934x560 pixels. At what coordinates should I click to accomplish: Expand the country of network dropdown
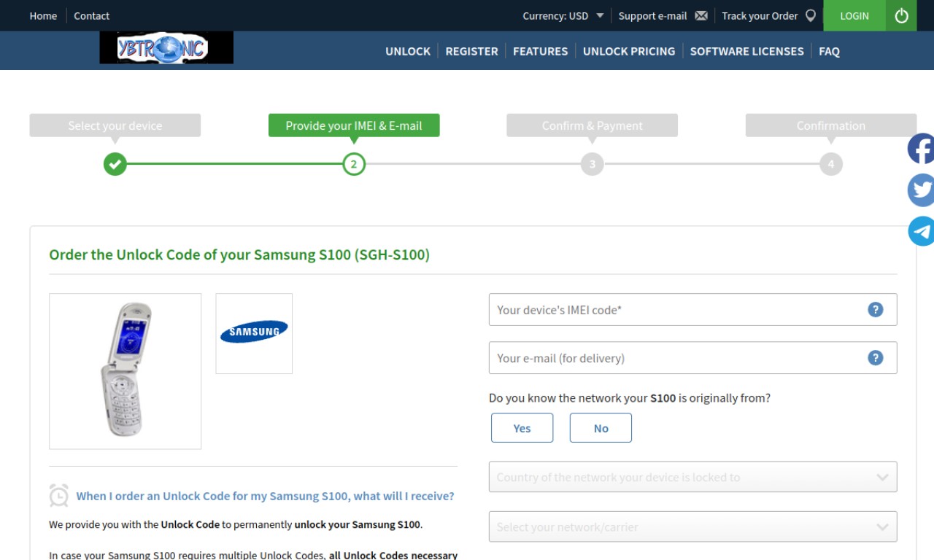click(692, 478)
